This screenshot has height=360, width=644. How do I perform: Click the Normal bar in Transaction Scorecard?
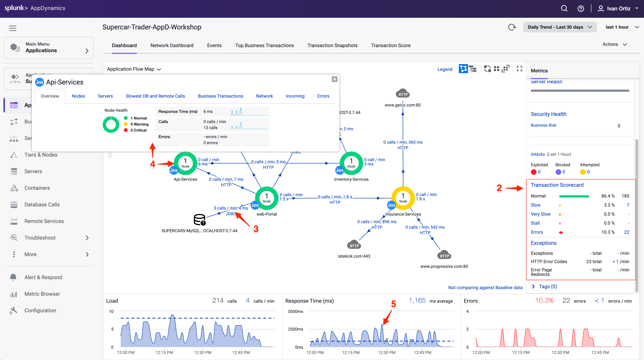coord(574,196)
